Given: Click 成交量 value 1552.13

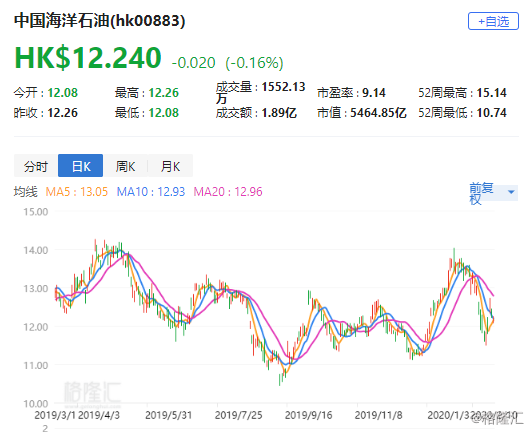Looking at the screenshot, I should pyautogui.click(x=283, y=87).
